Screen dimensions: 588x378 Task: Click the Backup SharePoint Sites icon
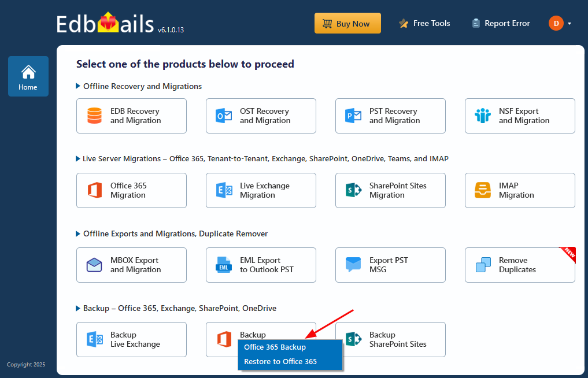(x=353, y=339)
